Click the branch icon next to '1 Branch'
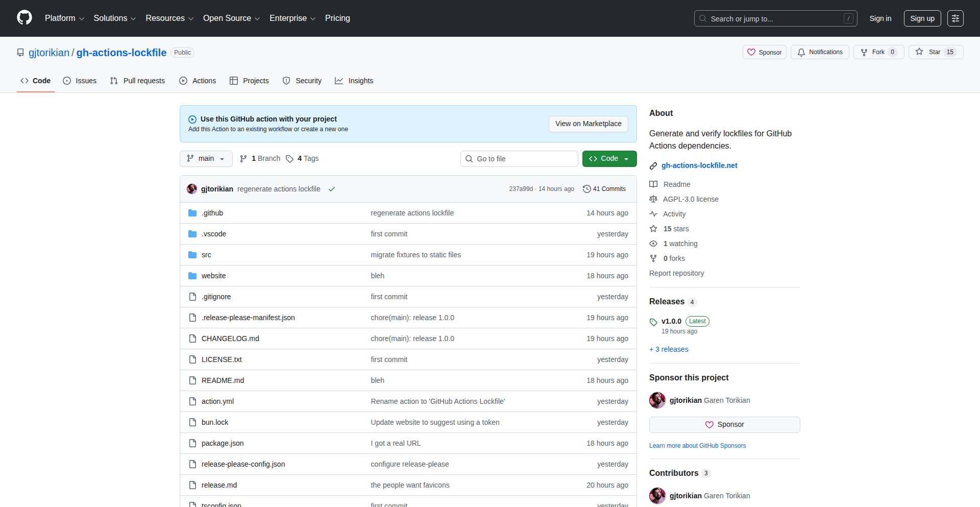 (x=243, y=158)
